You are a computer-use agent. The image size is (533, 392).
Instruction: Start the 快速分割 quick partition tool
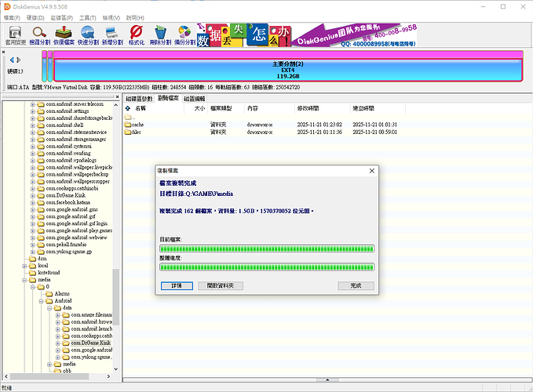(89, 34)
